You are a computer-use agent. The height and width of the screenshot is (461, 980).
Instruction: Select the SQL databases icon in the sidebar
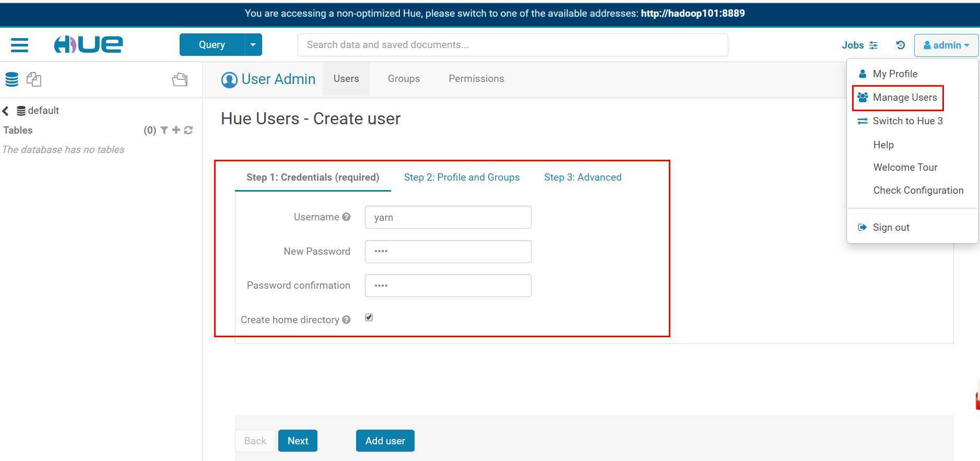11,79
